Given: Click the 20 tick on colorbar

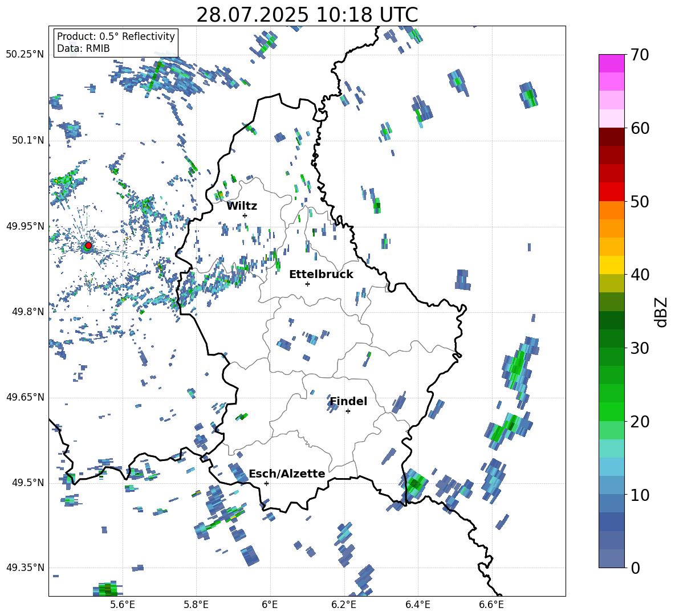Looking at the screenshot, I should [x=640, y=422].
